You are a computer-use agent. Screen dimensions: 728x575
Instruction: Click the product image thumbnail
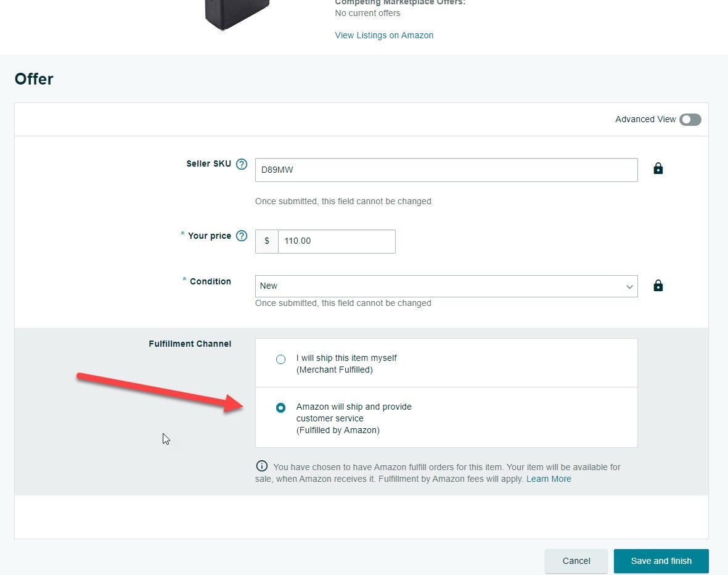(237, 15)
